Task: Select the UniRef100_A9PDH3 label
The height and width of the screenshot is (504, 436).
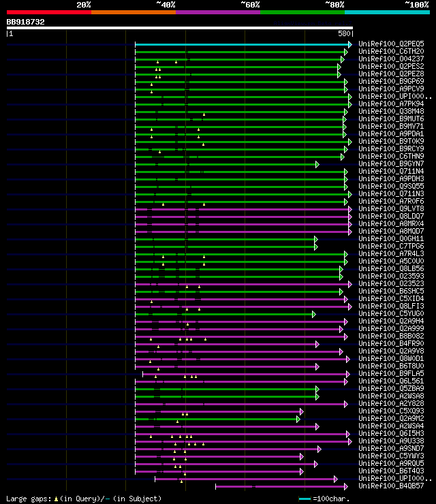Action: tap(391, 178)
